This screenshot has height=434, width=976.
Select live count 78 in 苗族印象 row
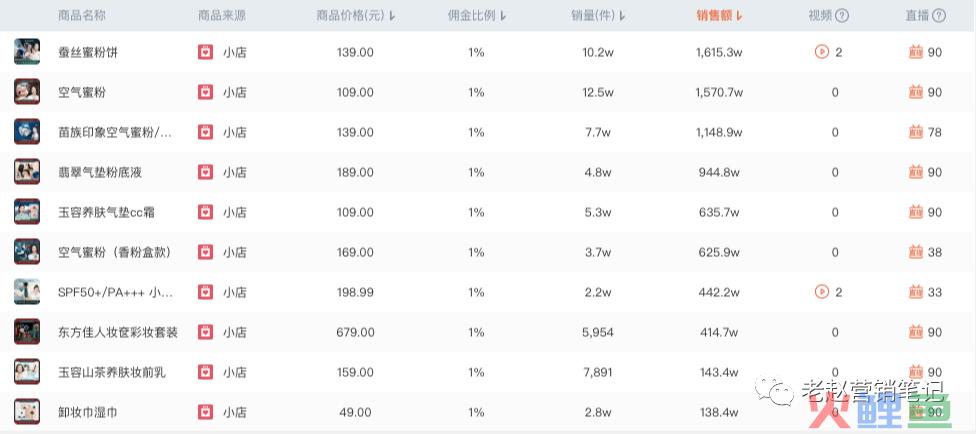[x=934, y=132]
